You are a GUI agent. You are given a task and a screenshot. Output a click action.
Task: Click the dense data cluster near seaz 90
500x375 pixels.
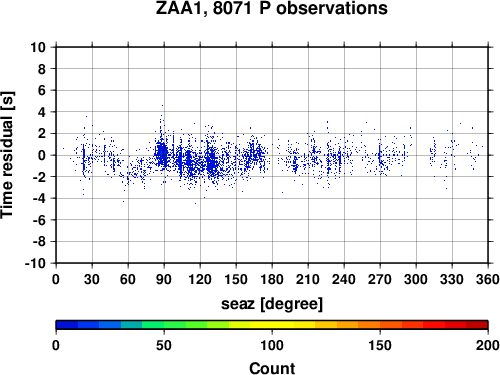click(162, 154)
